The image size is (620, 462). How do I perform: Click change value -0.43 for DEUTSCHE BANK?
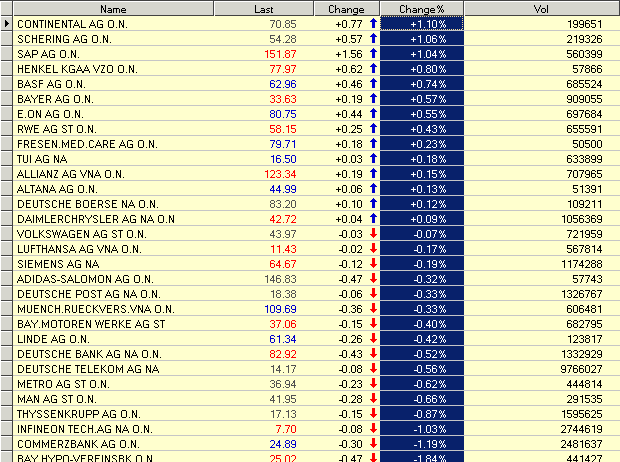point(350,354)
